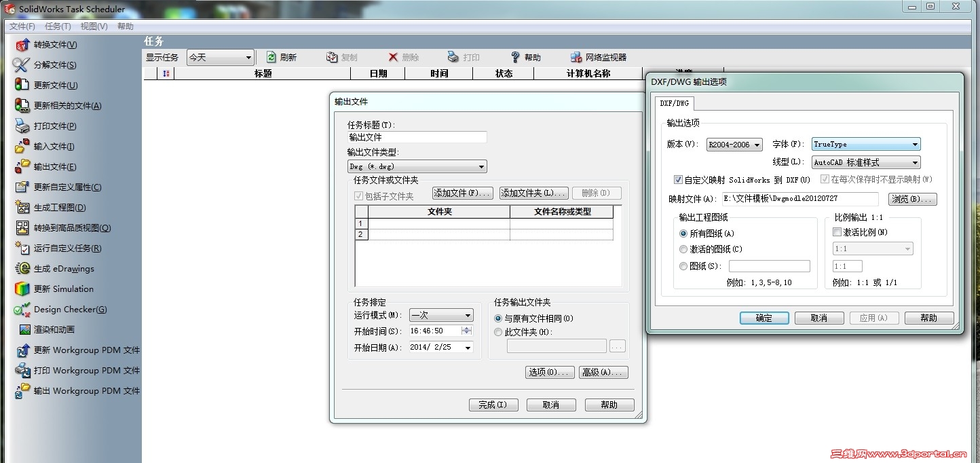Click the 复制 copy toolbar icon
Viewport: 980px width, 463px height.
click(332, 58)
